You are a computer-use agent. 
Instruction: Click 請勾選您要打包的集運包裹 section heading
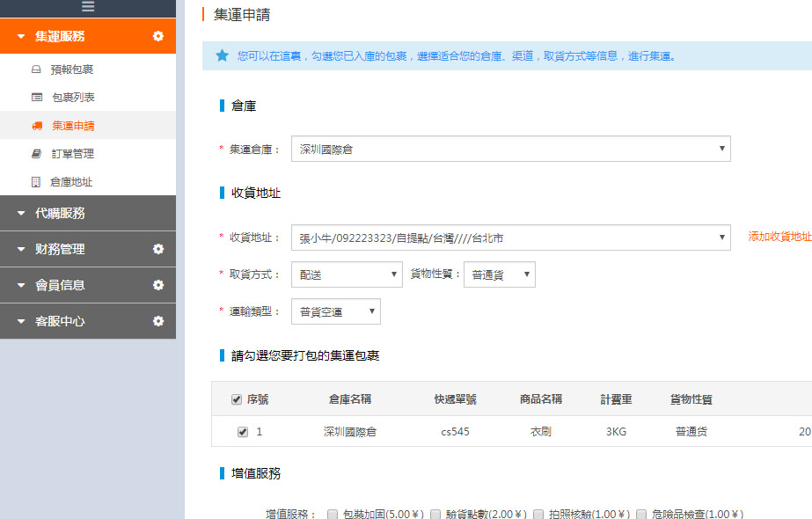[305, 355]
